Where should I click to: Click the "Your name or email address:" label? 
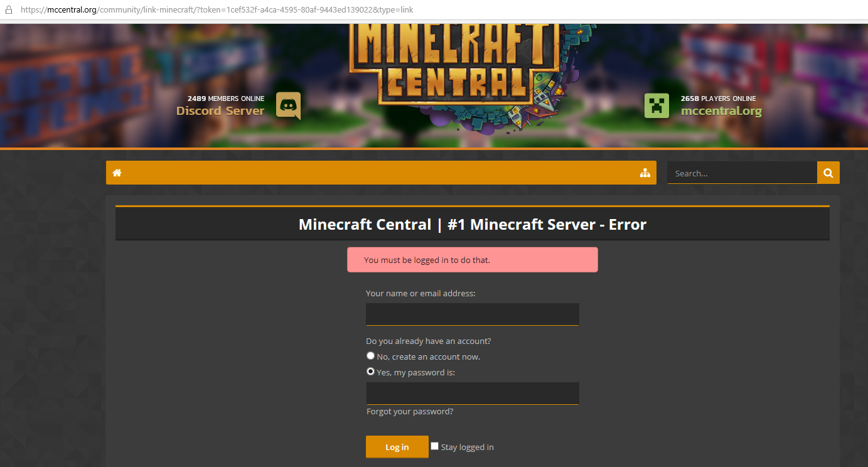421,293
